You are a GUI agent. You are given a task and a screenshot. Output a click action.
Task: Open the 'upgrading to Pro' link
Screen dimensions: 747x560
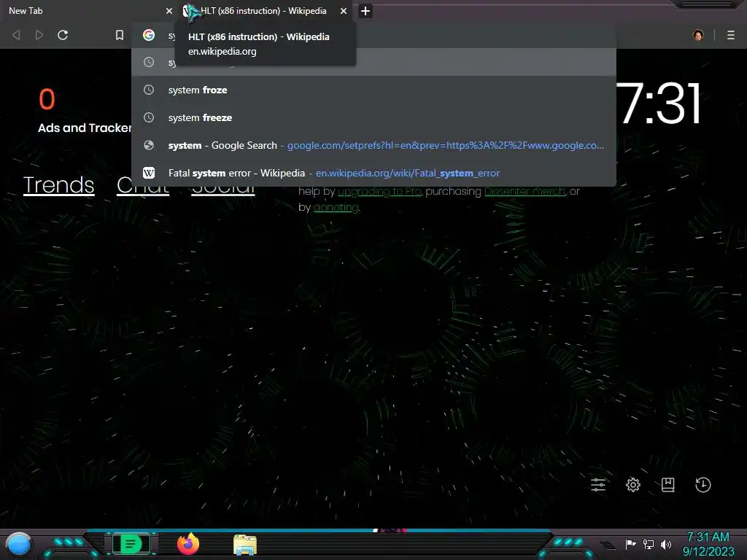[379, 192]
